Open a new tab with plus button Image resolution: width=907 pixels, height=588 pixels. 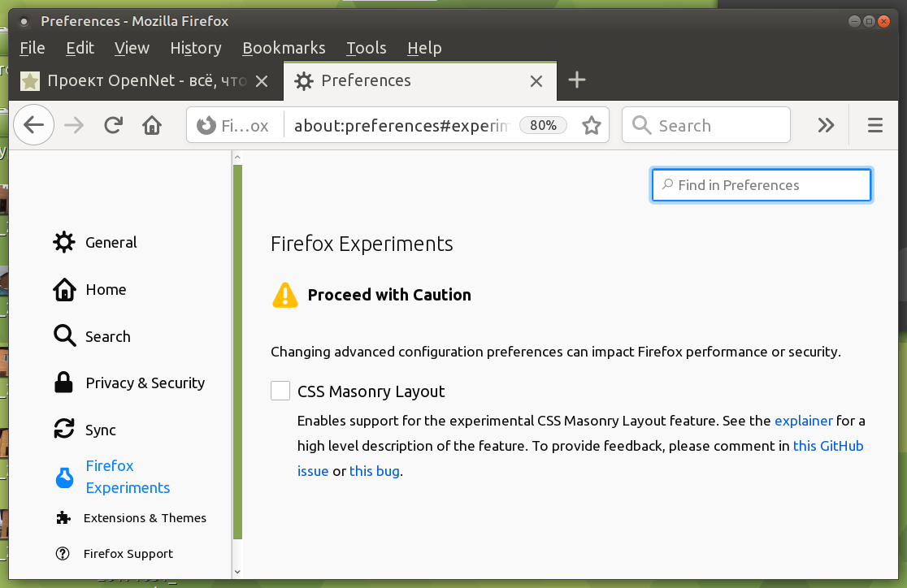tap(576, 80)
